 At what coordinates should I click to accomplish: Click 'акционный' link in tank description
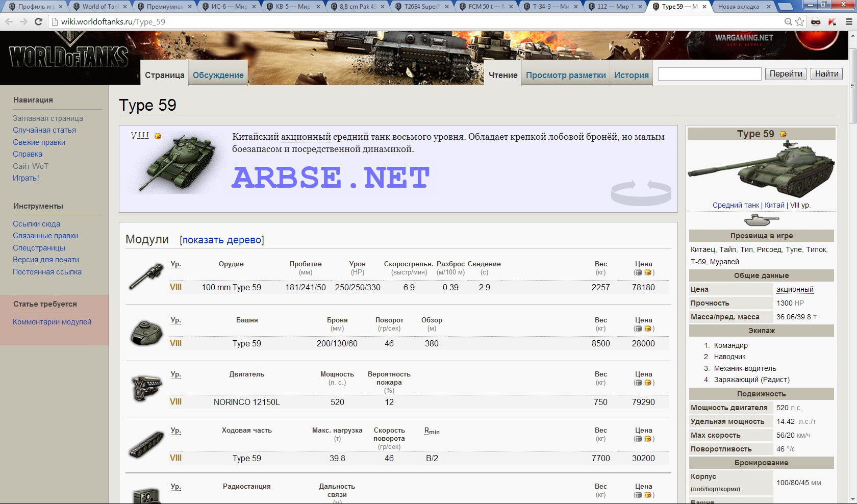[x=306, y=137]
